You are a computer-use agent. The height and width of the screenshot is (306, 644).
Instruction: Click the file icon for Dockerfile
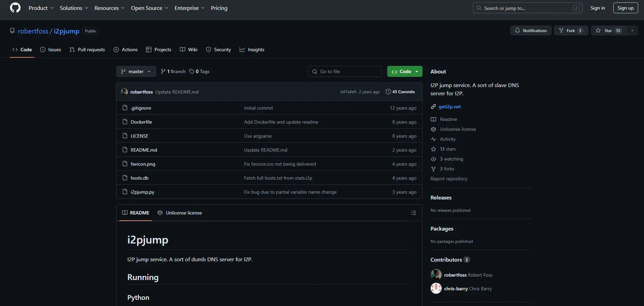point(125,122)
